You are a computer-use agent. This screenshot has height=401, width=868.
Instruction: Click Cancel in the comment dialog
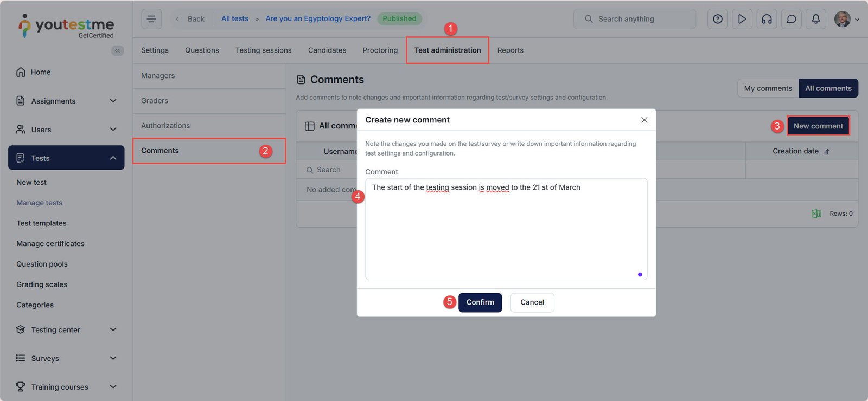tap(532, 302)
